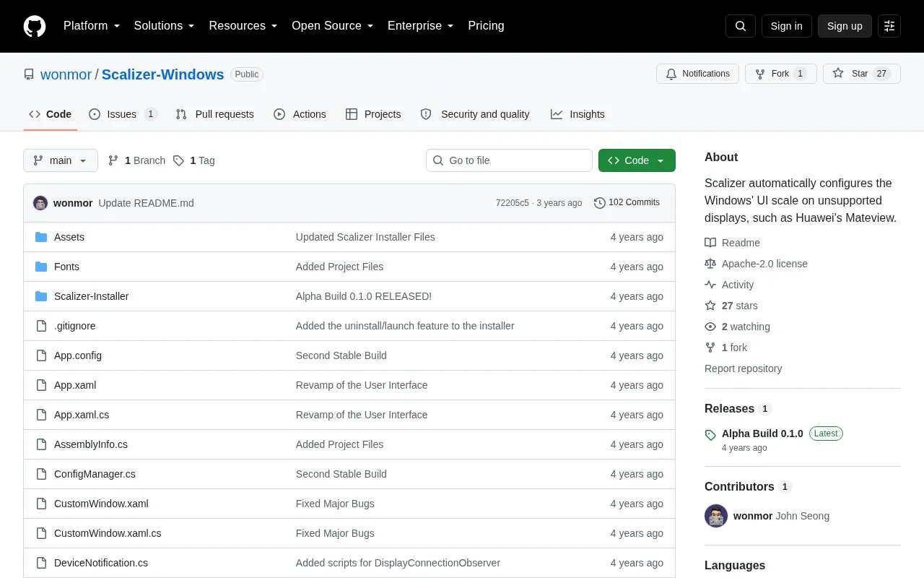Image resolution: width=924 pixels, height=578 pixels.
Task: Open the Report repository link
Action: click(743, 368)
